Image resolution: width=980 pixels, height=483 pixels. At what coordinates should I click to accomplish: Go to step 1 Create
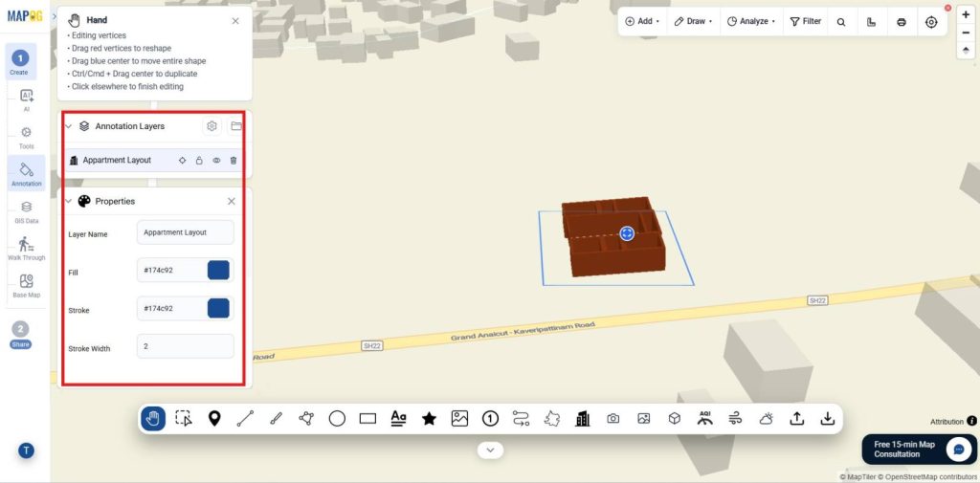[20, 62]
